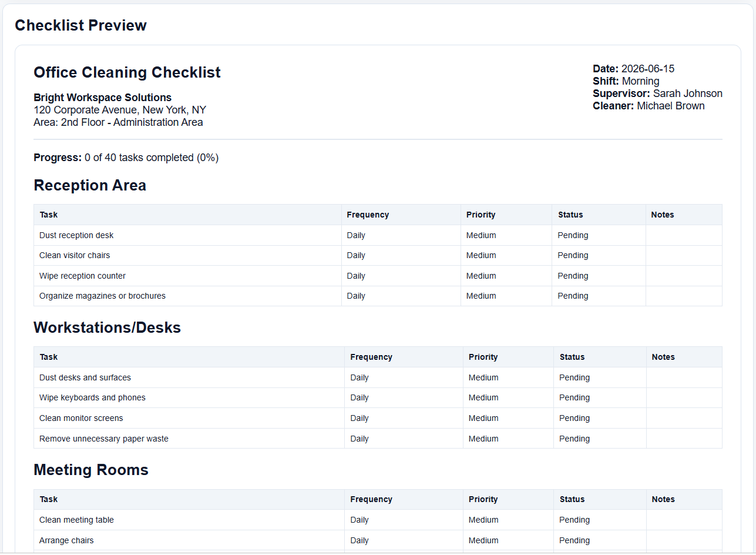756x555 pixels.
Task: Click the Notes cell for Clean meeting table
Action: coord(684,520)
